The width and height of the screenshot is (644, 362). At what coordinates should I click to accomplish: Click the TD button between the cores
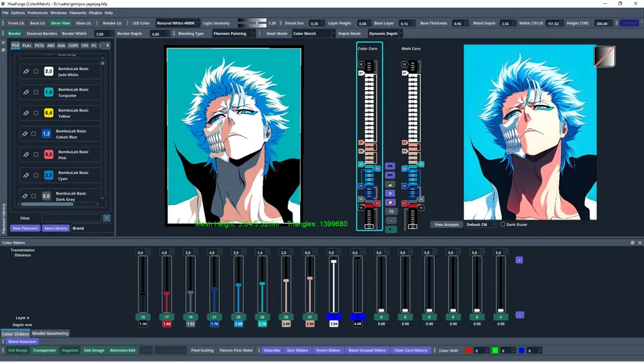pos(390,211)
